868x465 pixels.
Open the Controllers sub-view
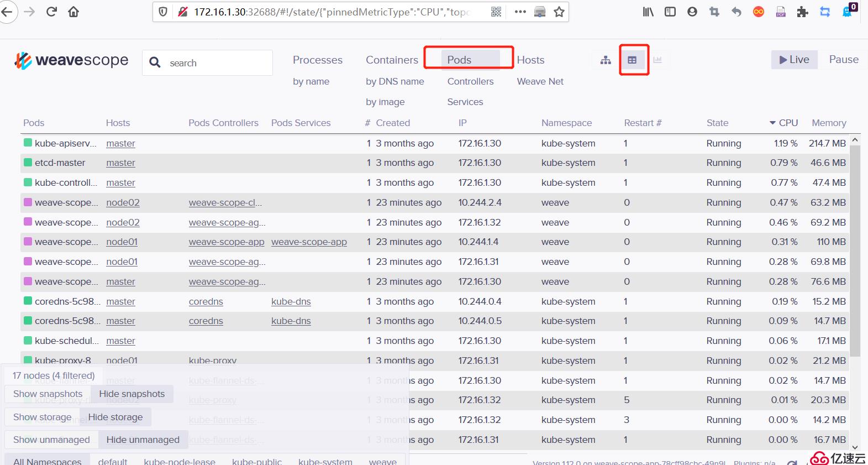(470, 81)
